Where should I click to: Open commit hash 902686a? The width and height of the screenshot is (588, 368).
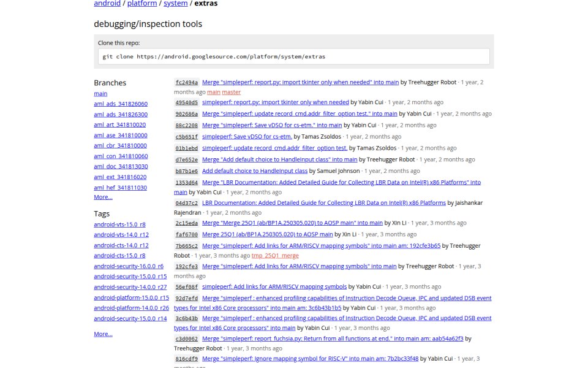pos(186,114)
